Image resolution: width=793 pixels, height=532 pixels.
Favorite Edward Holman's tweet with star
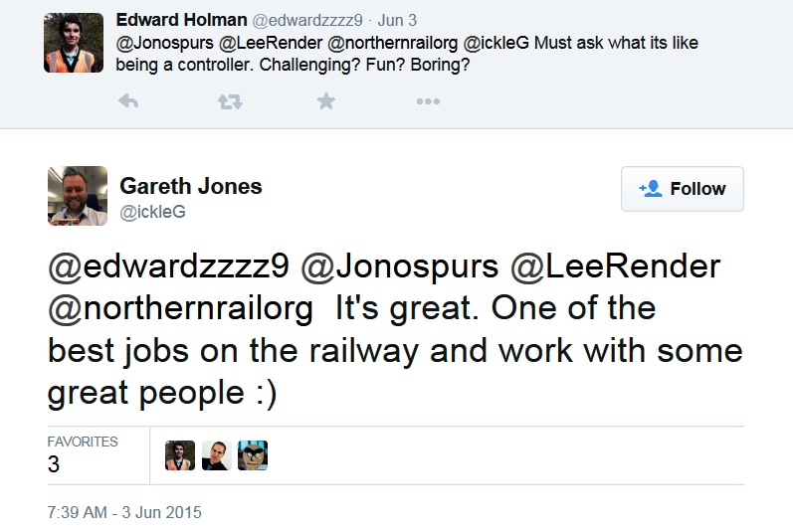pyautogui.click(x=326, y=101)
